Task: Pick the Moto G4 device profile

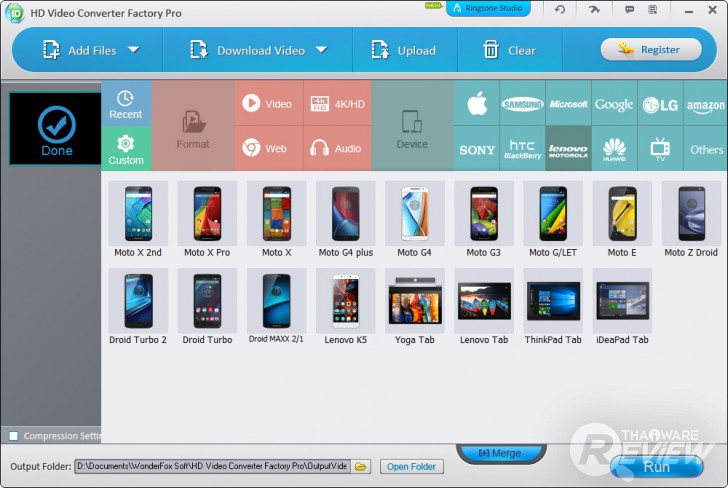Action: point(415,220)
